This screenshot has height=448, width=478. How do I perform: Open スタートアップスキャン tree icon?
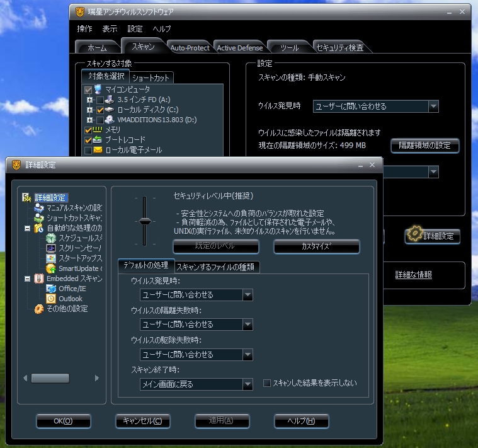click(x=51, y=258)
